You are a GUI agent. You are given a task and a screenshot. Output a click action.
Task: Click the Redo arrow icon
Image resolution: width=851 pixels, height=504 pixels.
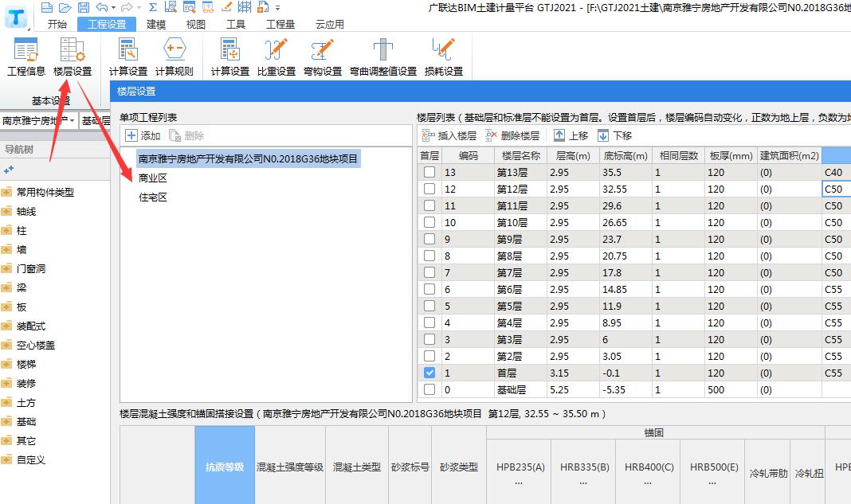pyautogui.click(x=127, y=7)
